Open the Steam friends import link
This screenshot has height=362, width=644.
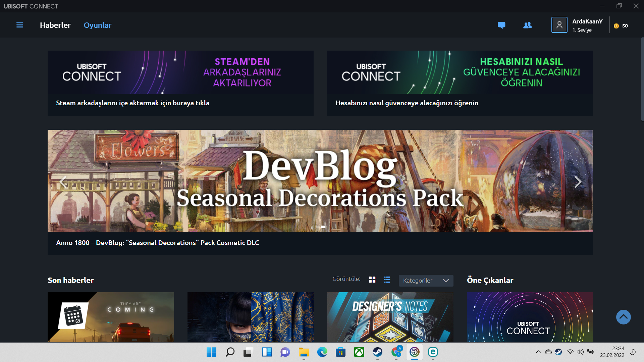132,103
